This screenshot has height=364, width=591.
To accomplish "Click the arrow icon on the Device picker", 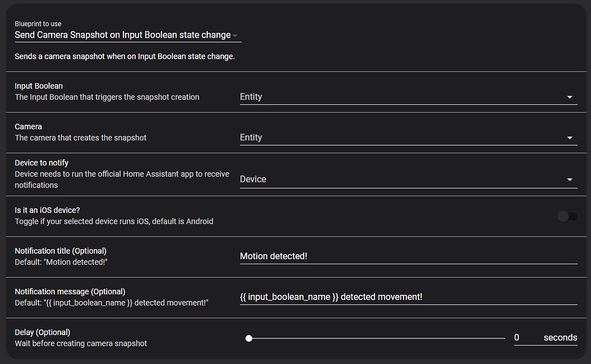I will [570, 179].
